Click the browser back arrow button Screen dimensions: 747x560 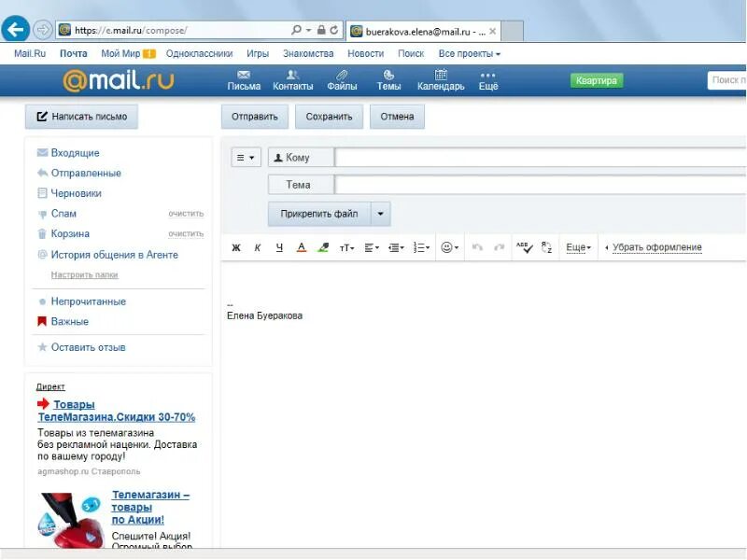[x=15, y=30]
